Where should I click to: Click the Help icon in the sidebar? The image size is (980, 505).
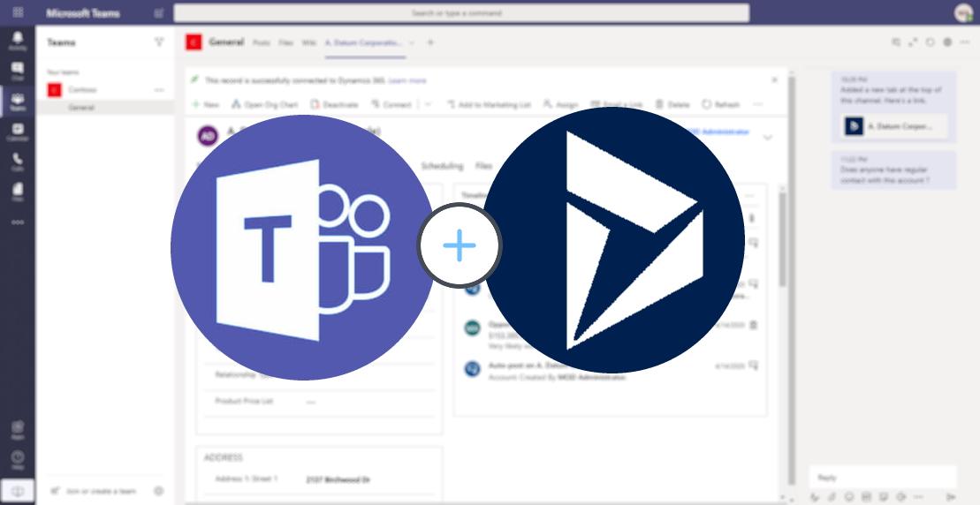point(18,459)
